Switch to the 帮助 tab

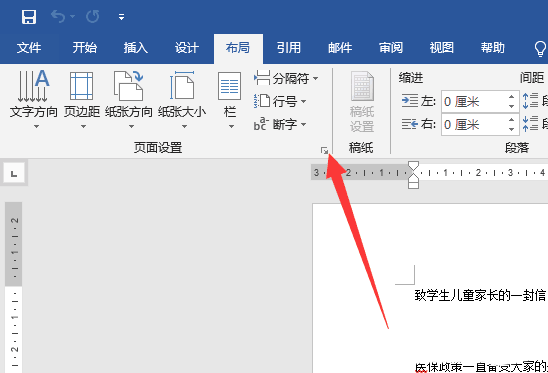click(x=493, y=48)
